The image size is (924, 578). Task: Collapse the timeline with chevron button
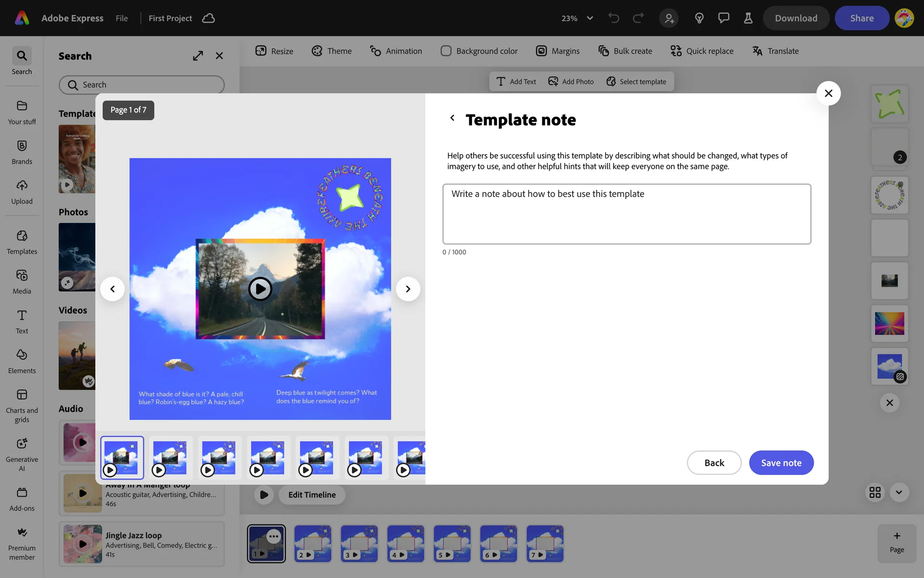899,492
